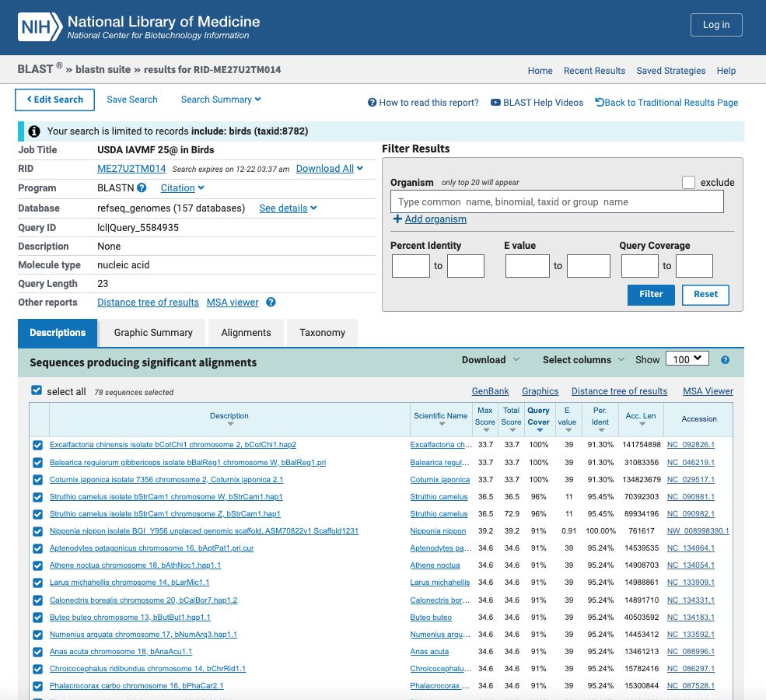Open RID ME27U2TM014 link
This screenshot has height=700, width=766.
(x=131, y=169)
